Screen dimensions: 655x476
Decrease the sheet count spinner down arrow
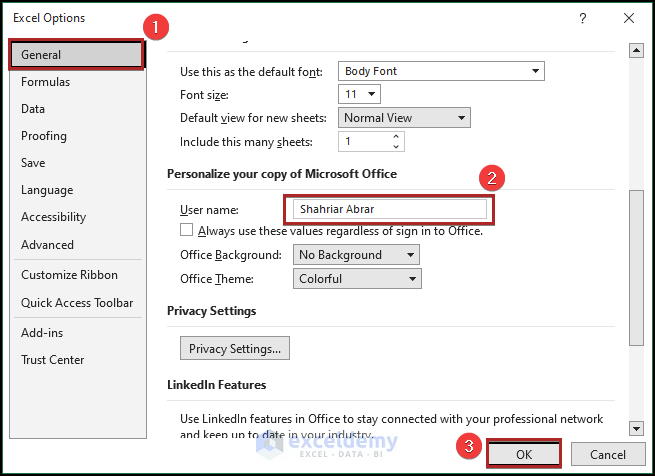pos(397,147)
